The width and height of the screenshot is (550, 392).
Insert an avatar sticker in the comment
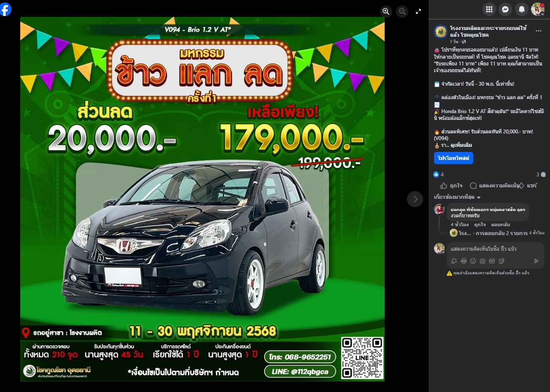[x=464, y=261]
